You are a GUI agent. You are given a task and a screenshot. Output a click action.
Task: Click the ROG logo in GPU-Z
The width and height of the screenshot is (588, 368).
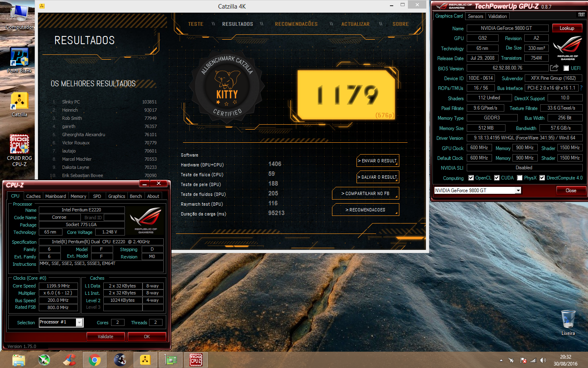pos(568,48)
